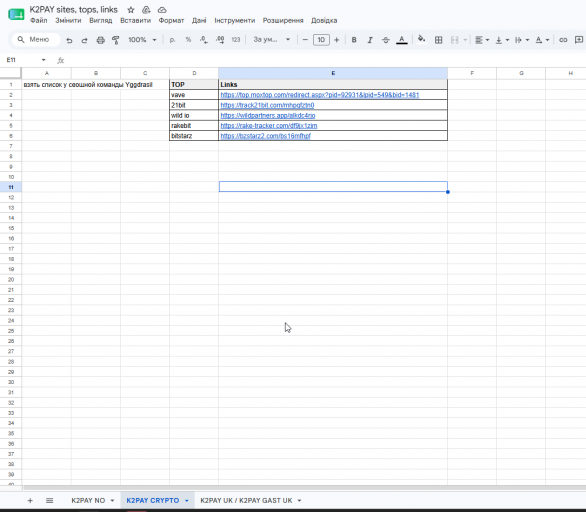Open the text color picker
Screen dimensions: 586x512
(402, 40)
